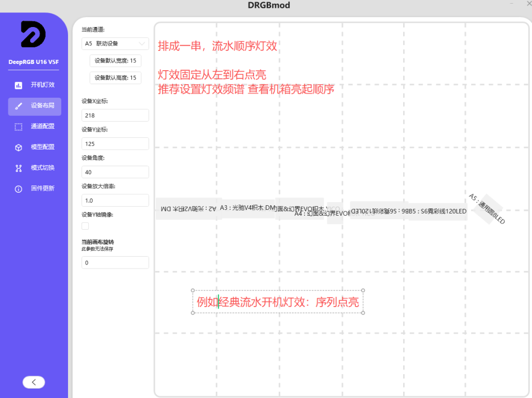Click the 固件更新 info icon
532x398 pixels.
point(19,189)
